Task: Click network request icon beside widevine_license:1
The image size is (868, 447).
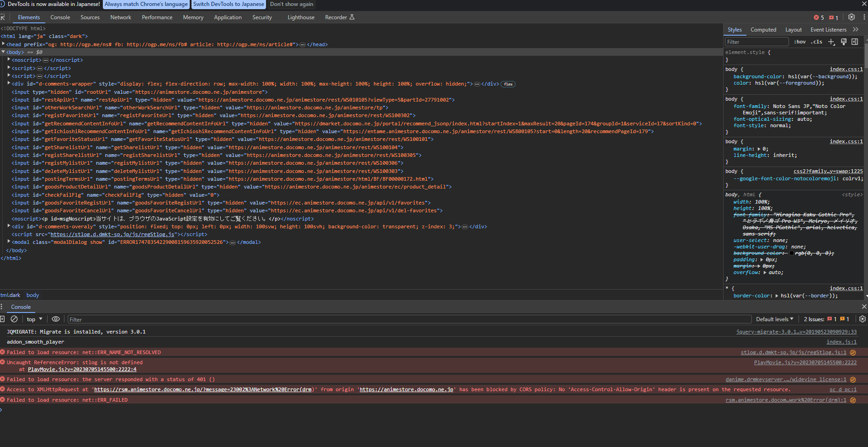Action: tap(853, 379)
